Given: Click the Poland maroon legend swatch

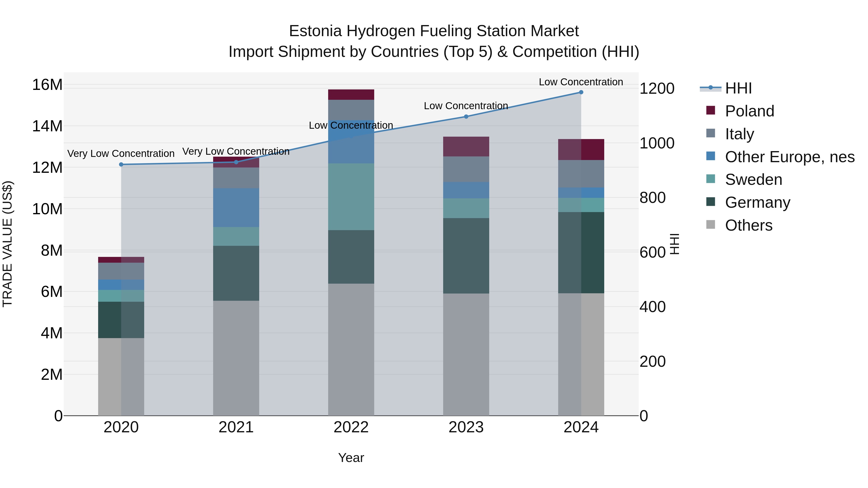Looking at the screenshot, I should tap(711, 110).
